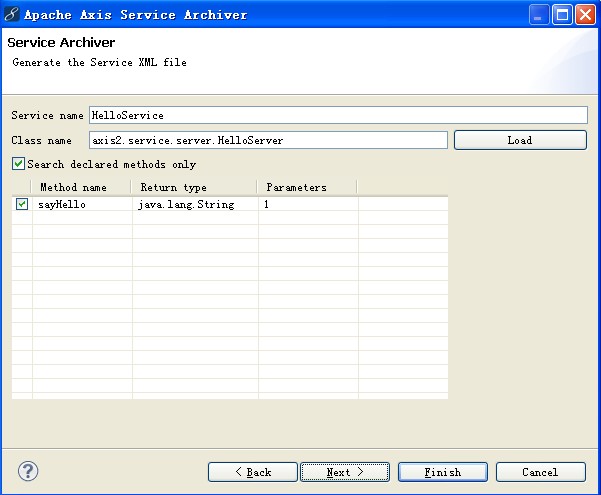The height and width of the screenshot is (495, 601).
Task: Focus the Service name input field
Action: point(338,115)
